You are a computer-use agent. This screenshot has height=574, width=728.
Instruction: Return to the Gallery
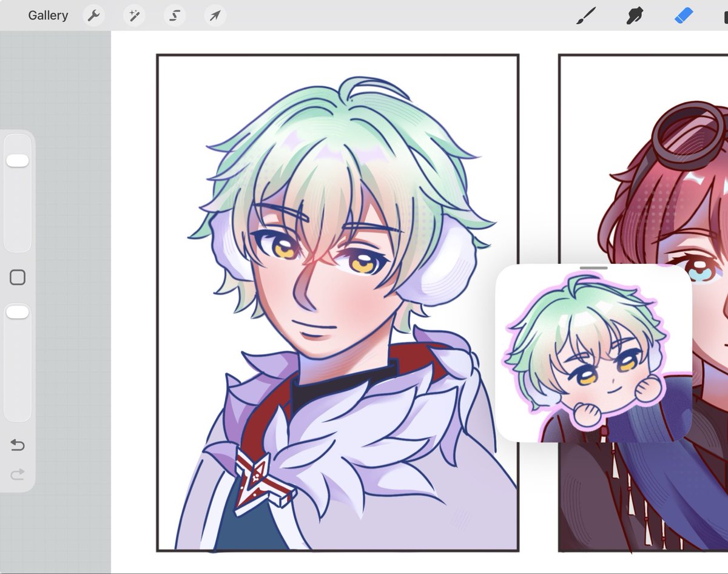tap(48, 15)
